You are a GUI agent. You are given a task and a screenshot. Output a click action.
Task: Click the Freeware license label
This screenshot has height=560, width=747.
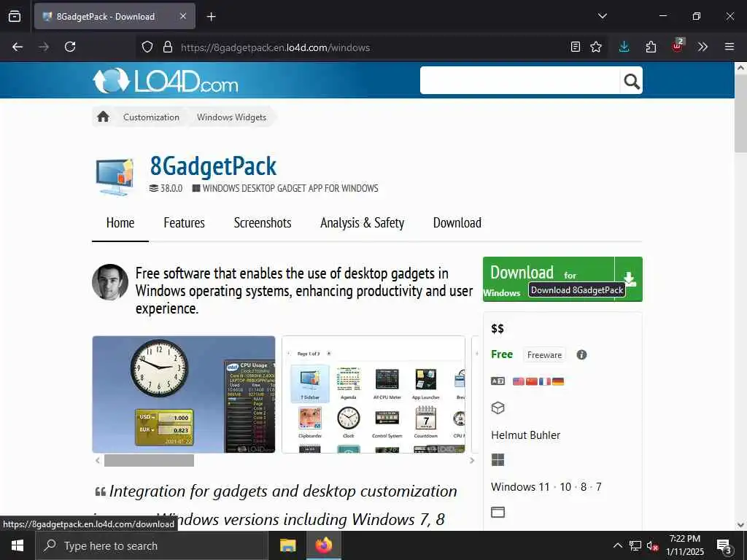point(544,355)
